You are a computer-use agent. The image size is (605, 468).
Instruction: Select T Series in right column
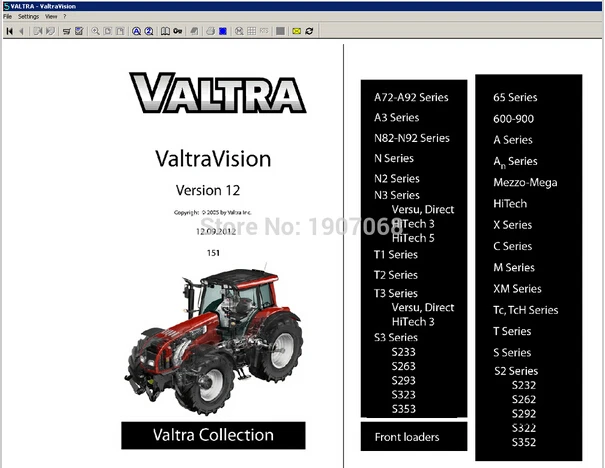(512, 331)
